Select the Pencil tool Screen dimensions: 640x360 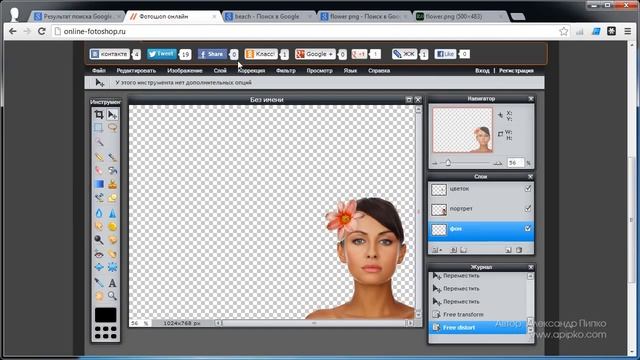[99, 156]
